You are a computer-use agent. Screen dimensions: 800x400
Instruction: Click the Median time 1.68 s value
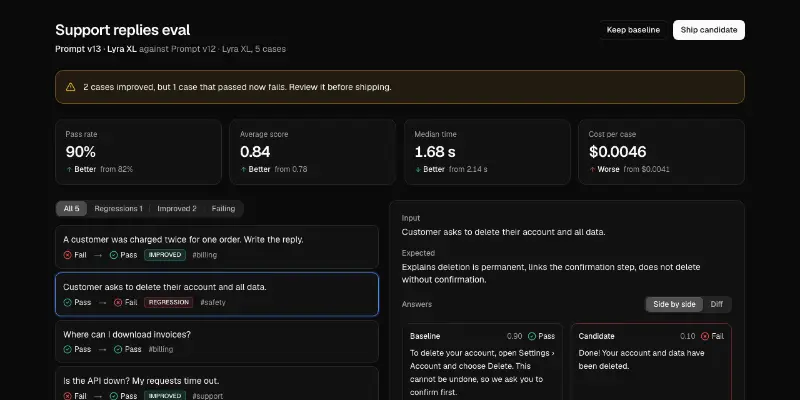click(x=435, y=152)
